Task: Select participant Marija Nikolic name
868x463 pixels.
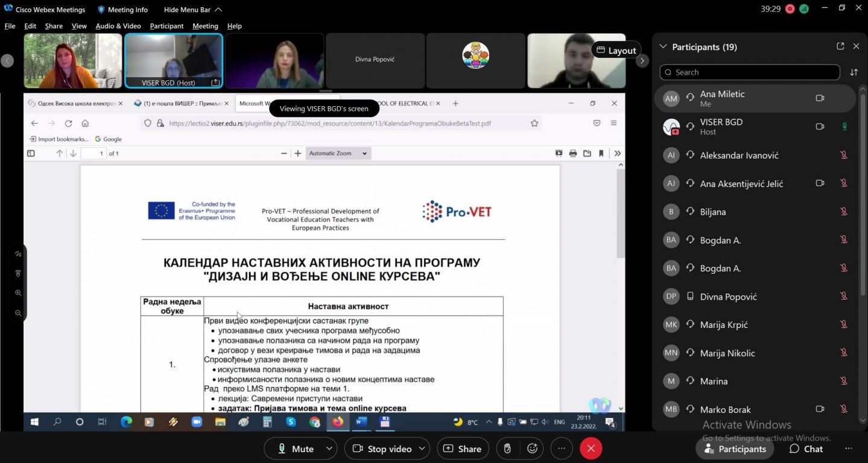Action: coord(727,353)
